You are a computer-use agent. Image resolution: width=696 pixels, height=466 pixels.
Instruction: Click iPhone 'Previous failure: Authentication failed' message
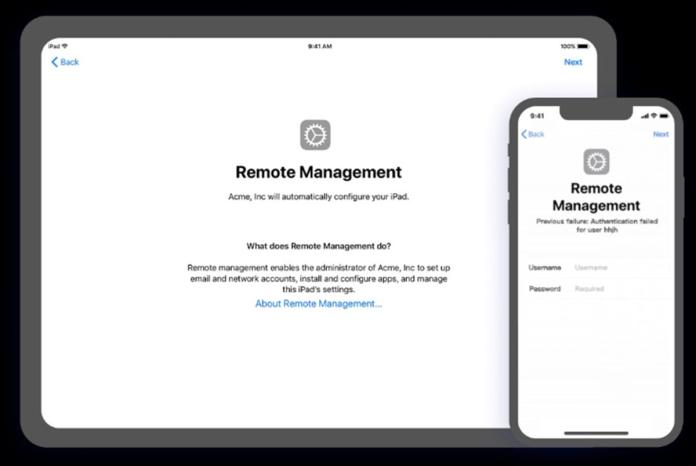tap(597, 225)
